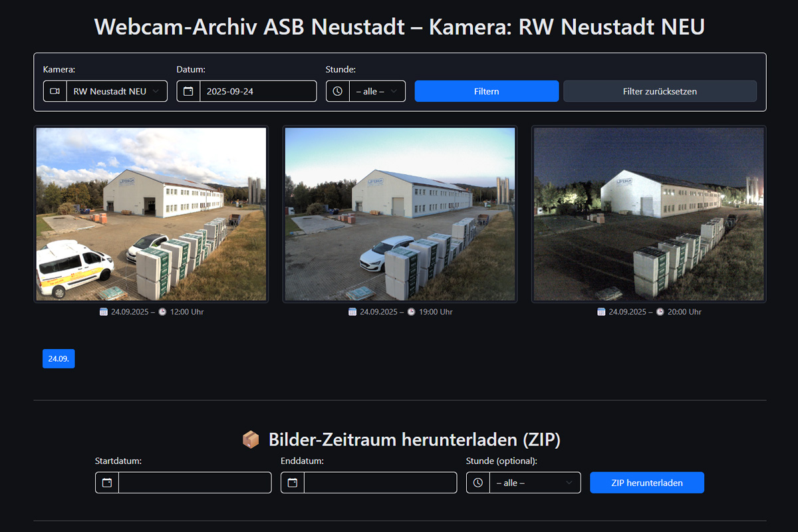The height and width of the screenshot is (532, 798).
Task: Open the optional Stunde dropdown for ZIP
Action: click(x=535, y=483)
